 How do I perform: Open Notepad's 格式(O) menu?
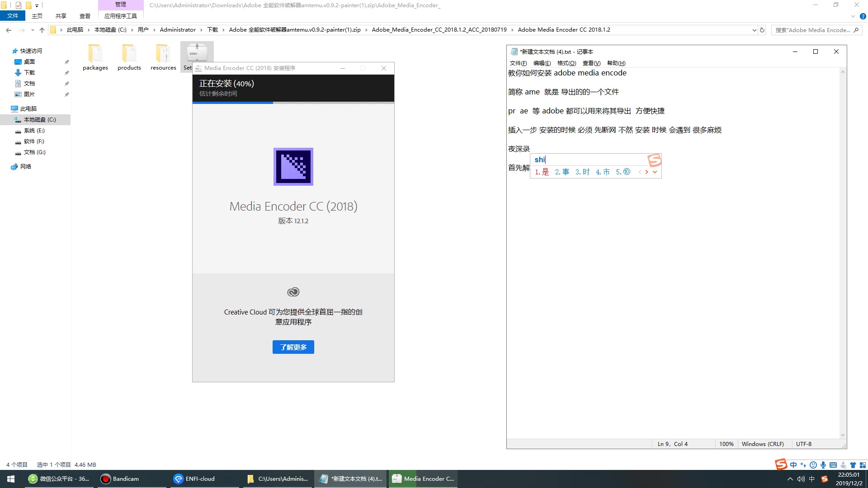pos(566,63)
